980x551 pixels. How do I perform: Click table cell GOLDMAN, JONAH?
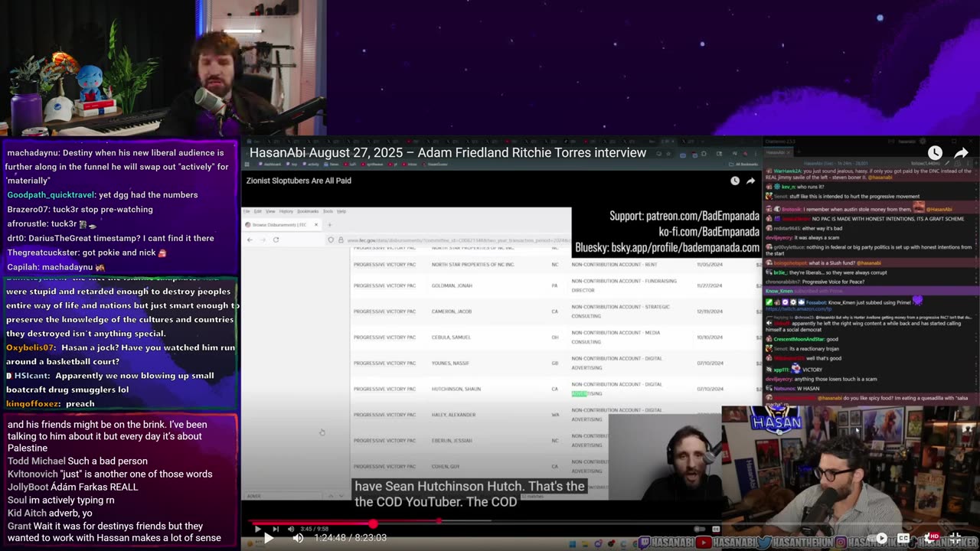tap(452, 285)
